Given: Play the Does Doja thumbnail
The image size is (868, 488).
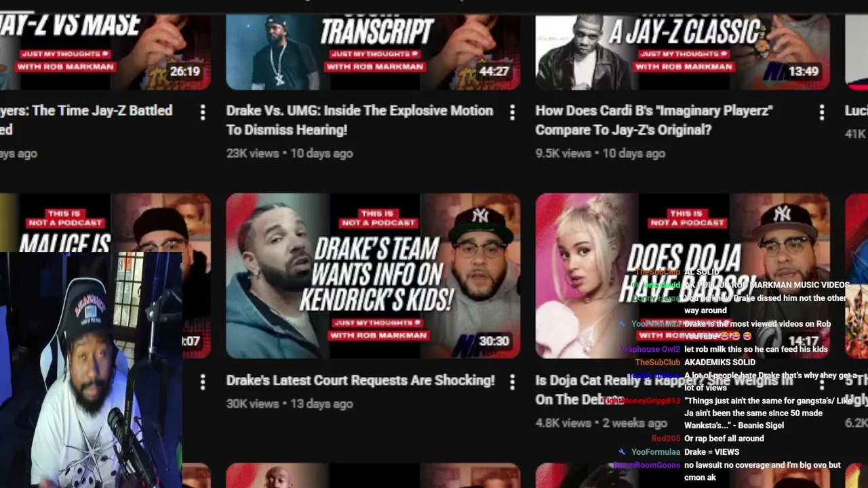Looking at the screenshot, I should pos(682,276).
